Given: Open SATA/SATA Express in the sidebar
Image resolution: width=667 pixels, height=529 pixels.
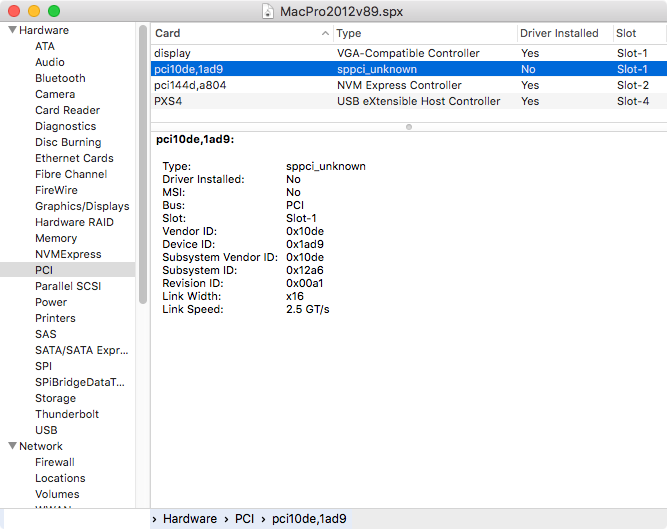Looking at the screenshot, I should tap(82, 350).
